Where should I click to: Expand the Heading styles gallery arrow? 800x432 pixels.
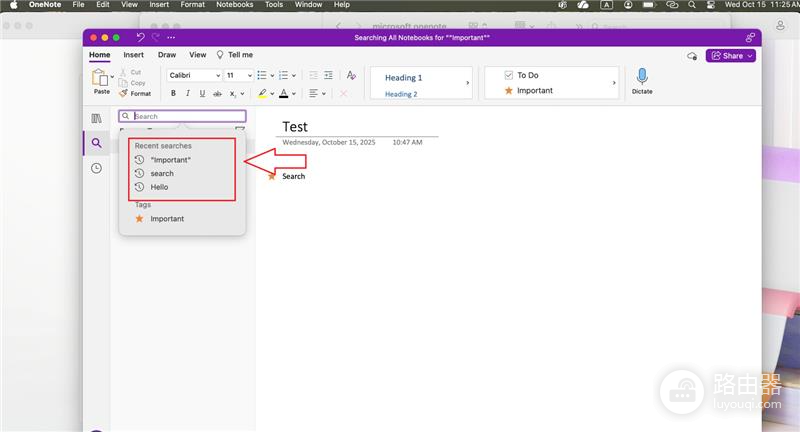coord(467,83)
